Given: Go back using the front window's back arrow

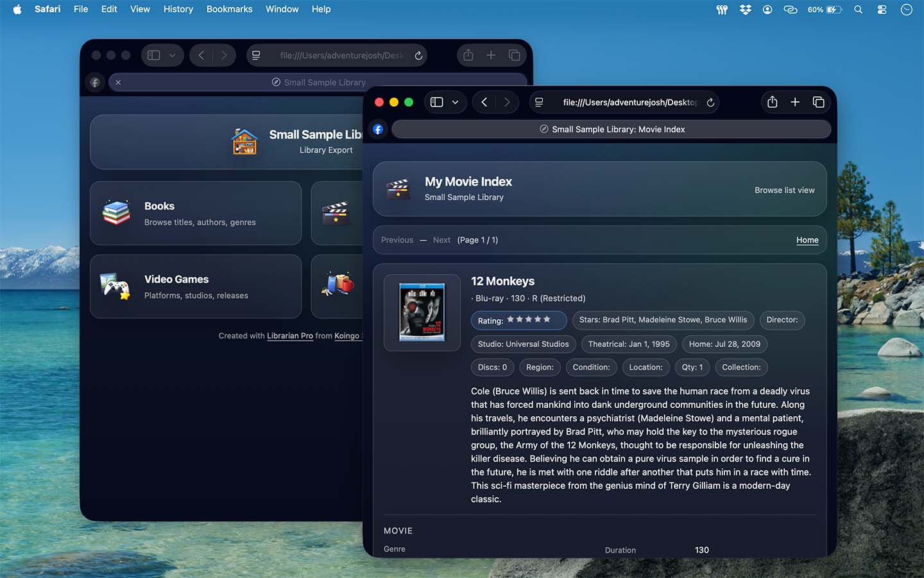Looking at the screenshot, I should [484, 102].
